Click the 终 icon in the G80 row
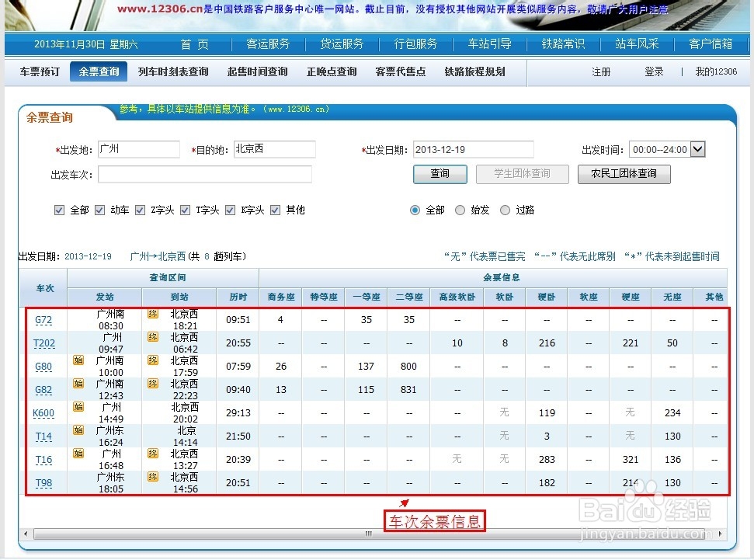 [x=153, y=360]
